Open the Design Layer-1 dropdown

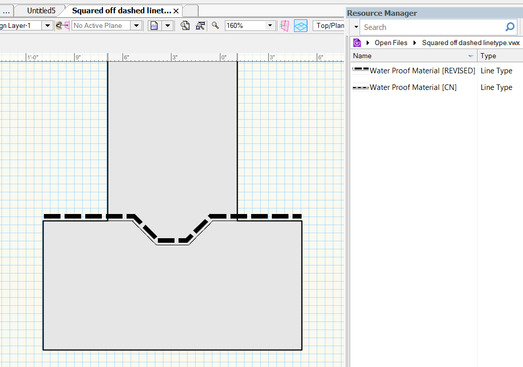tap(47, 25)
